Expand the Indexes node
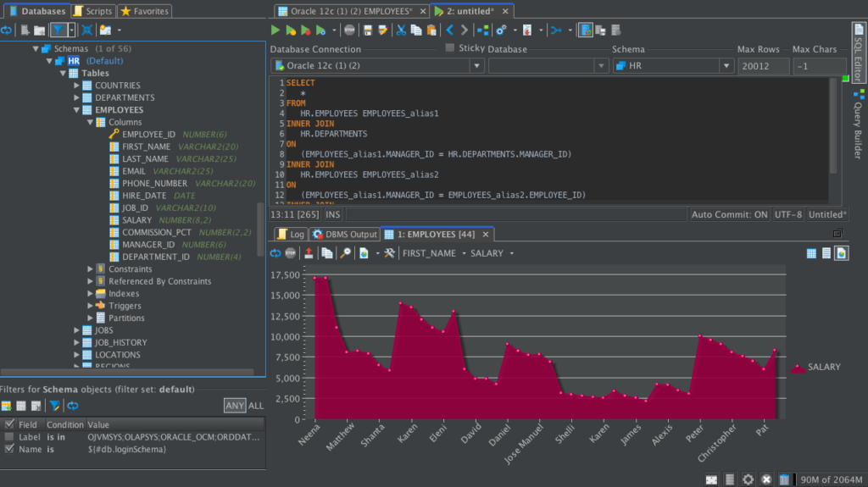The width and height of the screenshot is (868, 487). 90,294
